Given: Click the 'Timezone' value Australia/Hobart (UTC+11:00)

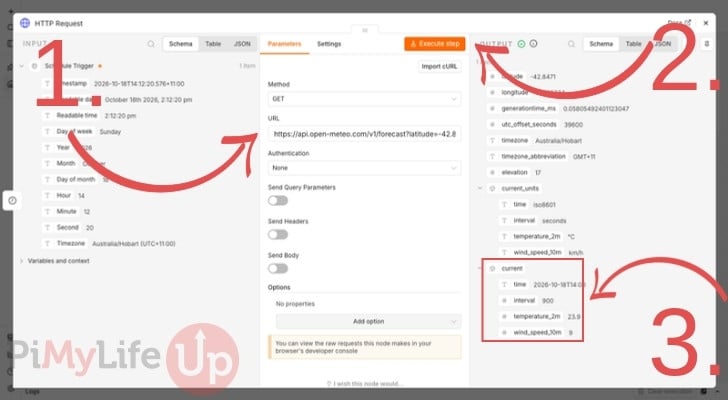Looking at the screenshot, I should tap(134, 244).
